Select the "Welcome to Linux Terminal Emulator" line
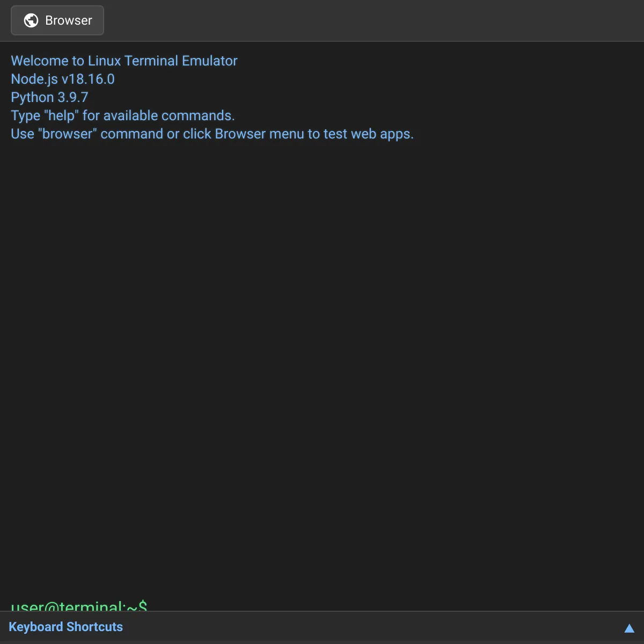 click(x=124, y=61)
